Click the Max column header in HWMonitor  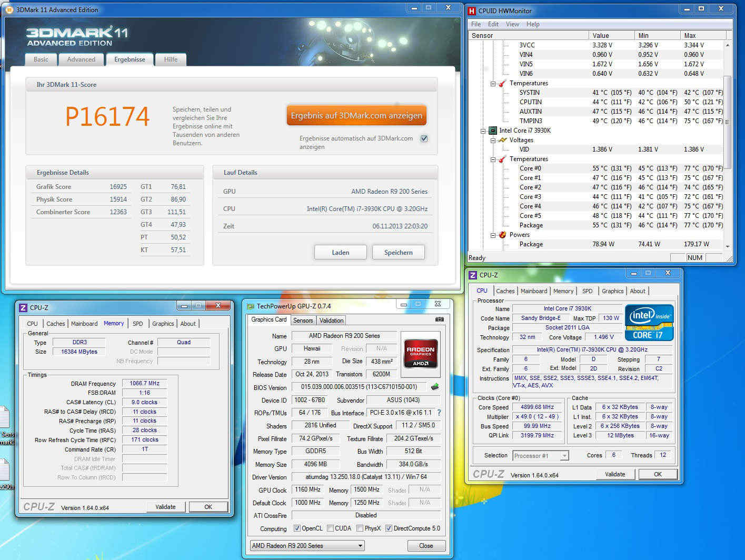[703, 35]
